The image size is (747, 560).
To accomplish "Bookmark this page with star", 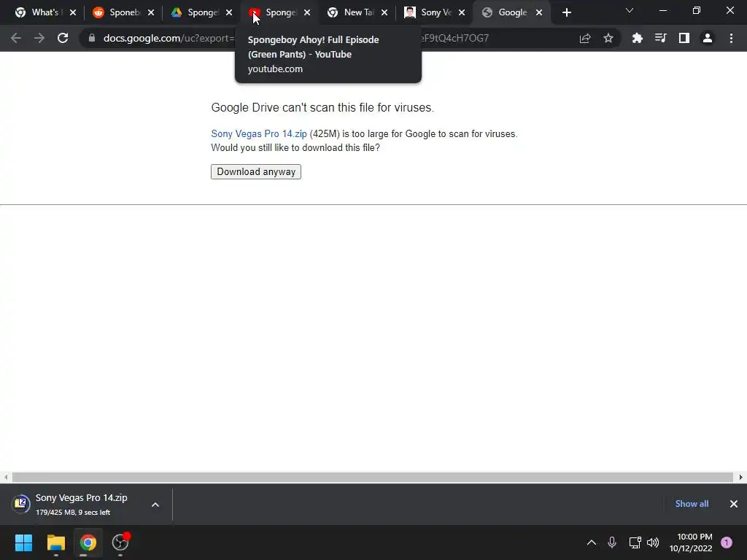I will 608,38.
